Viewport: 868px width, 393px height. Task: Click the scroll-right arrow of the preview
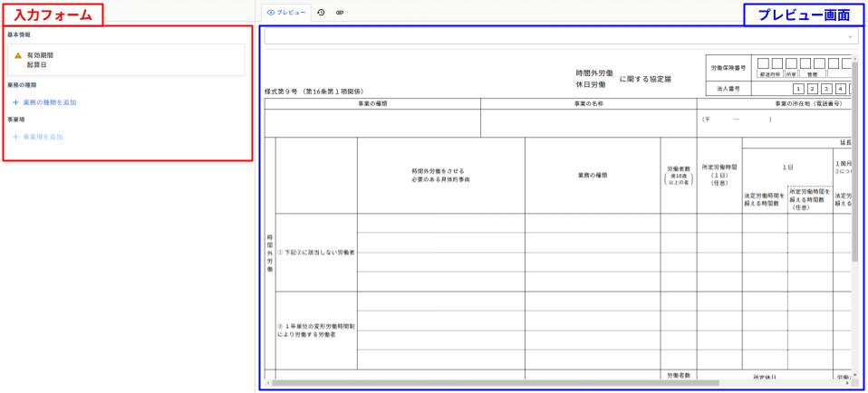tap(848, 382)
